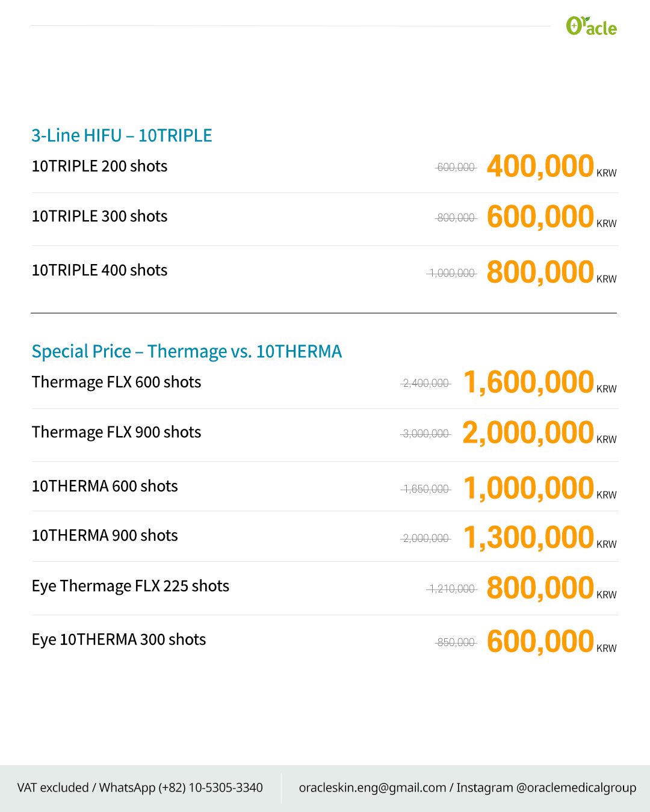Viewport: 650px width, 812px height.
Task: Select 10TRIPLE 400 shots item
Action: (x=99, y=270)
